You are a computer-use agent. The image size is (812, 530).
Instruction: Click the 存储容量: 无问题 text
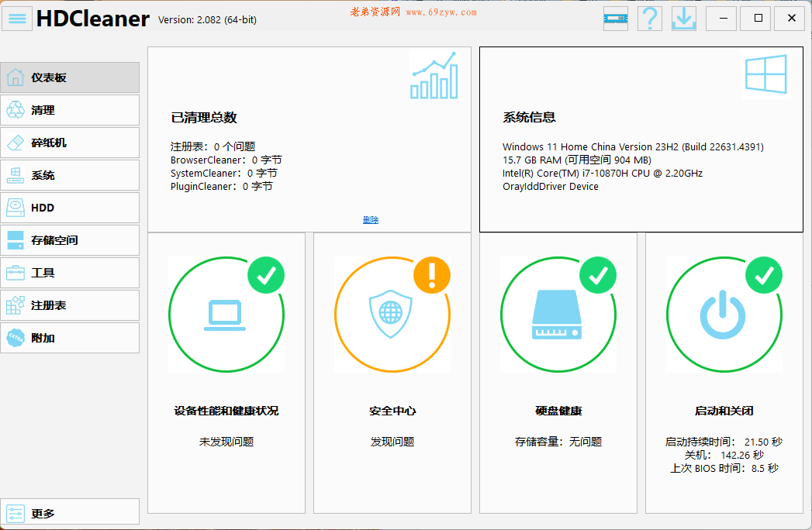[x=558, y=442]
